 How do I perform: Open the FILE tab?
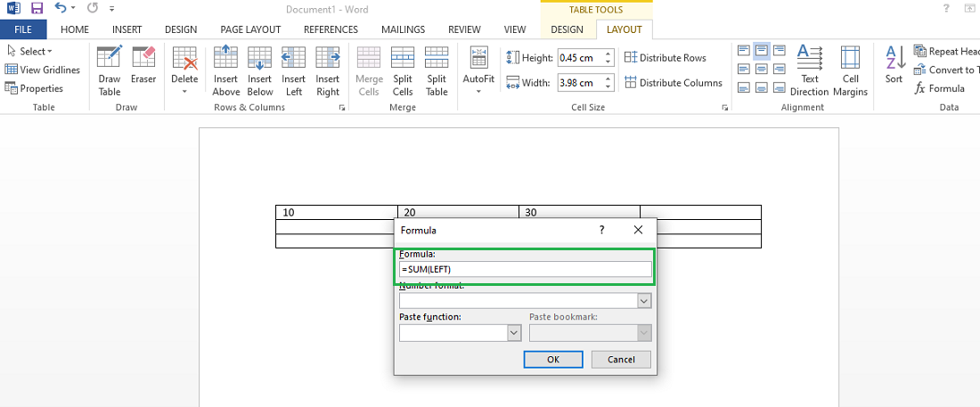[23, 29]
